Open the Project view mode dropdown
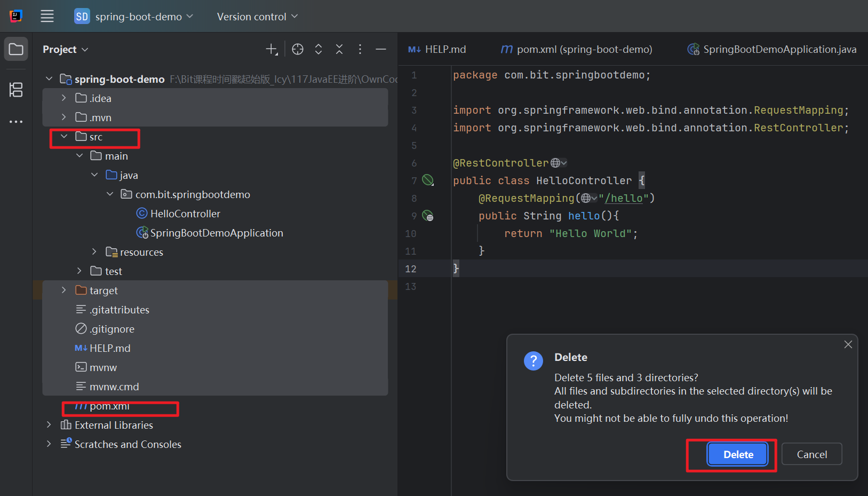 (65, 50)
